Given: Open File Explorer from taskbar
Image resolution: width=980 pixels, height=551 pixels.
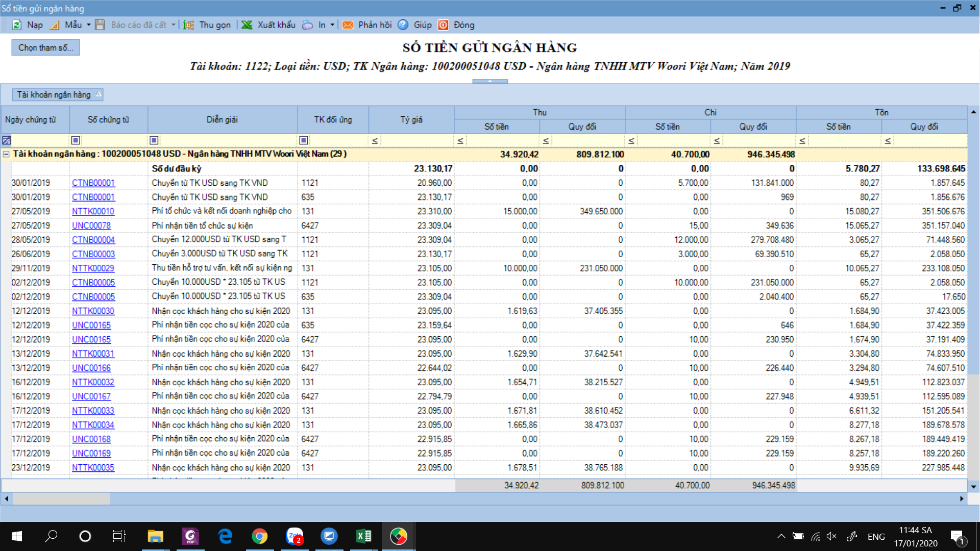Looking at the screenshot, I should [155, 536].
